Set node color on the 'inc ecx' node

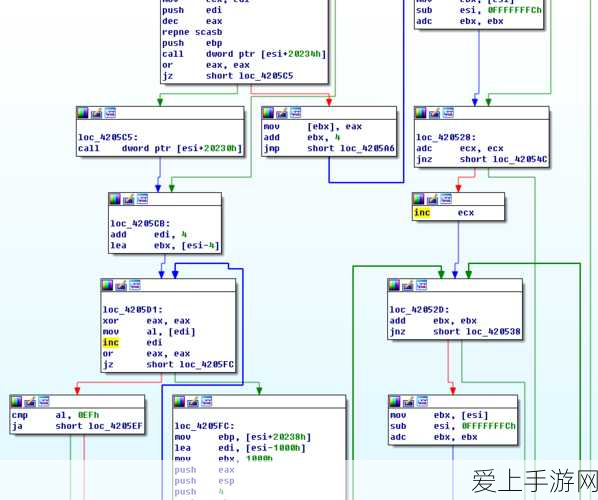tap(418, 199)
